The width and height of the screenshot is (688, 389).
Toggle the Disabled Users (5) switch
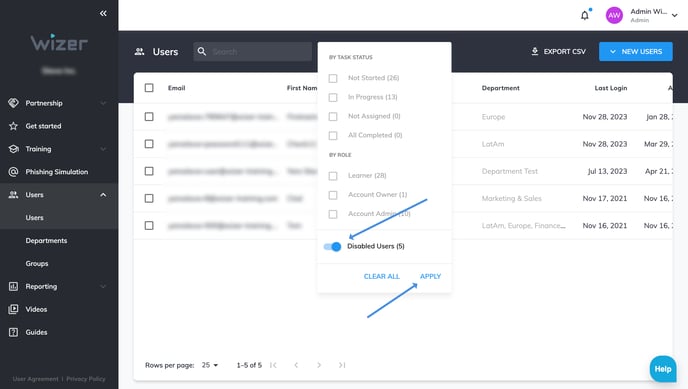coord(332,246)
